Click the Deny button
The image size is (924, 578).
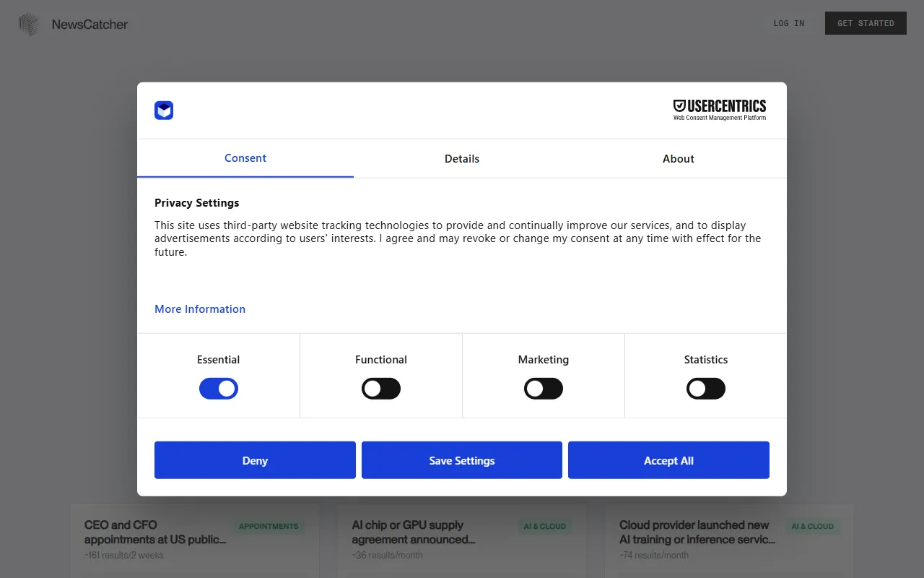click(255, 460)
